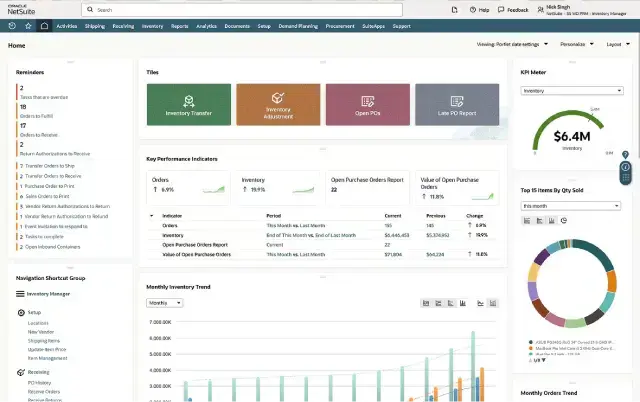Open the Inventory Manager hamburger menu
The image size is (640, 402).
coord(20,294)
